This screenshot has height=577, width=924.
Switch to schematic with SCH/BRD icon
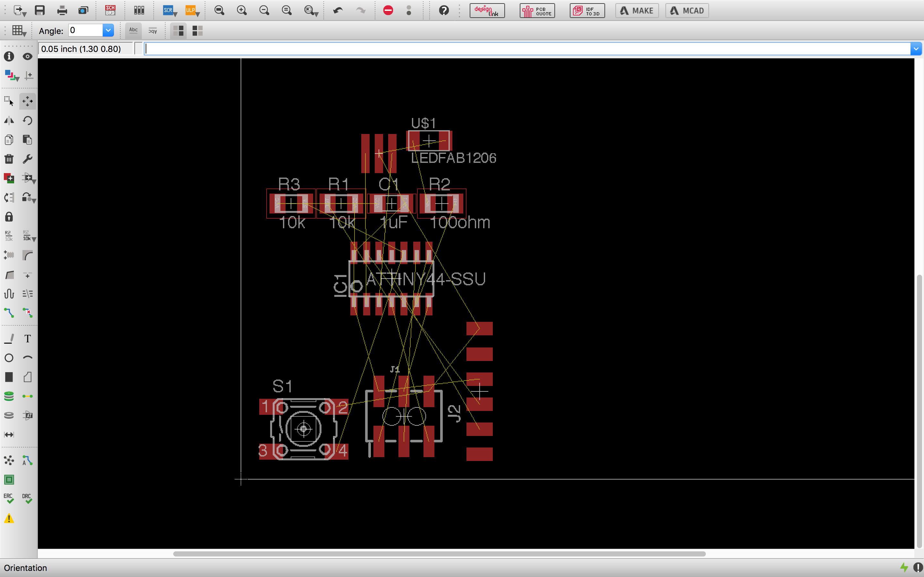(x=110, y=10)
